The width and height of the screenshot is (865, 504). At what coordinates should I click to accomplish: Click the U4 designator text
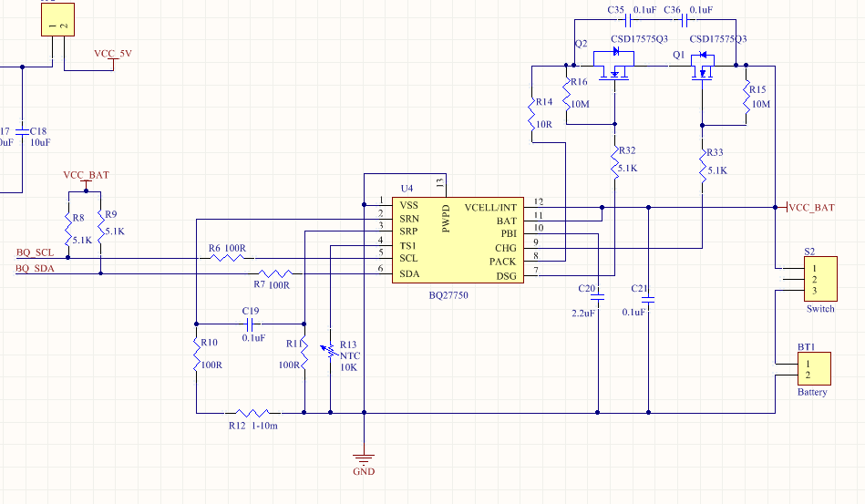tap(407, 189)
